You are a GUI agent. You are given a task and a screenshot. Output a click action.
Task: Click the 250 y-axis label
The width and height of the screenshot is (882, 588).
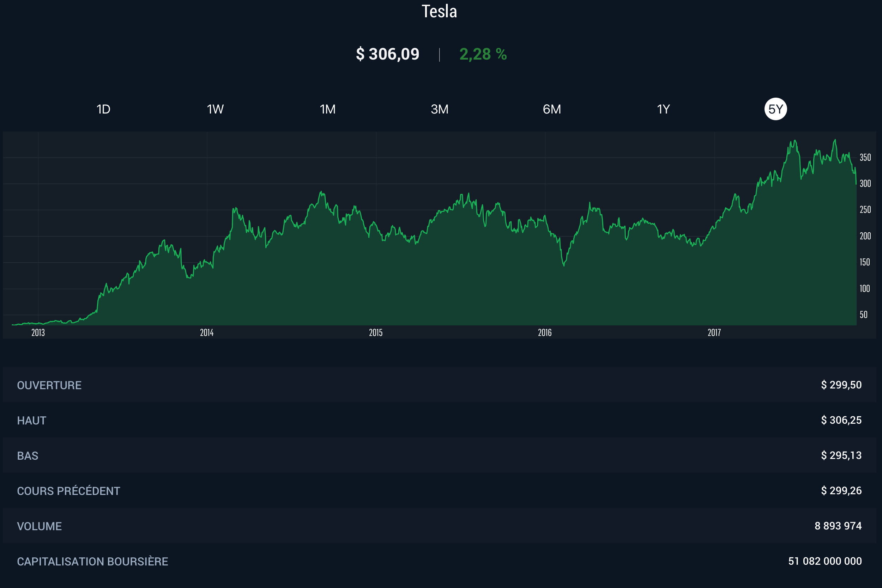point(865,210)
